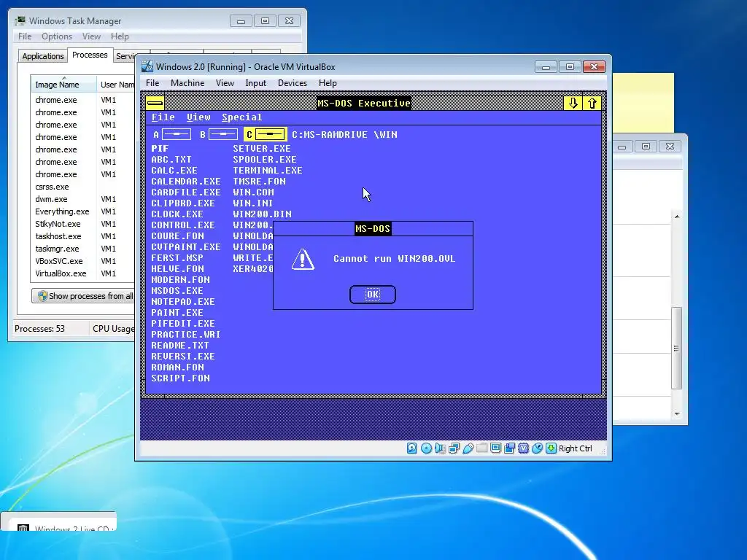This screenshot has width=747, height=560.
Task: Click the network adapter icon in VirtualBox status bar
Action: (x=454, y=448)
